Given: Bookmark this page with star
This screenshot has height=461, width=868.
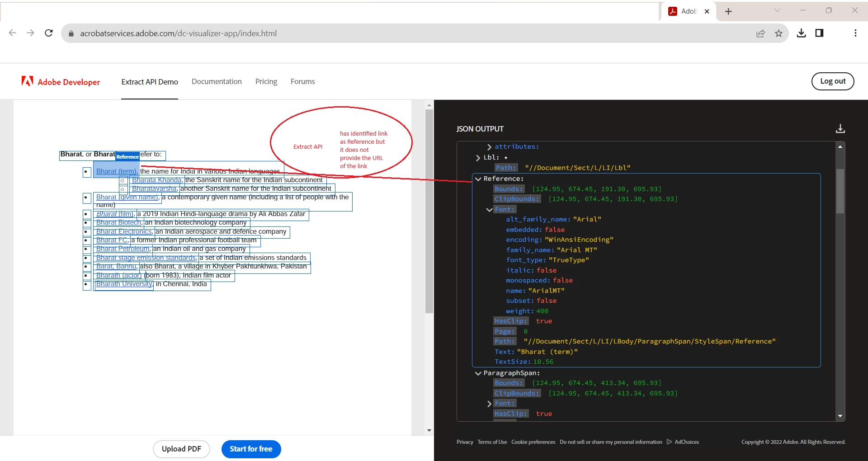Looking at the screenshot, I should (778, 33).
